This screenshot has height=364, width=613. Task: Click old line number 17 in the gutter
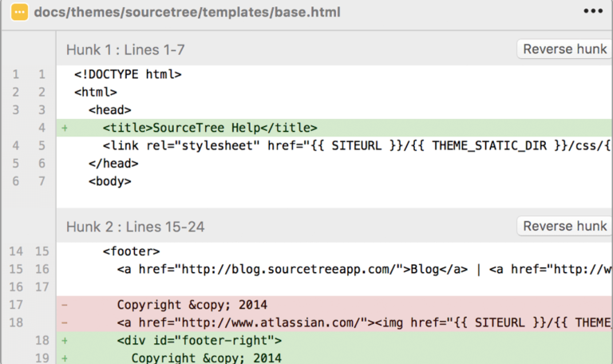[x=16, y=305]
